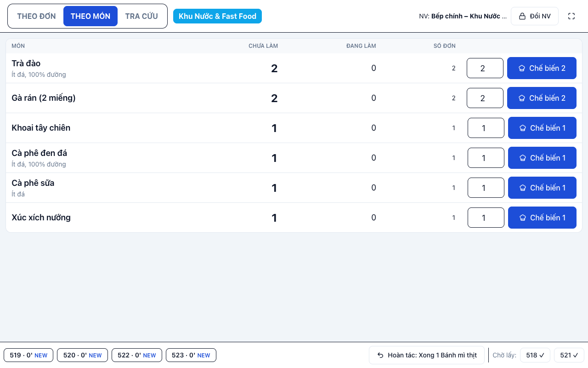588x368 pixels.
Task: Click chef hat icon in Khoai tây chiên row
Action: tap(523, 128)
